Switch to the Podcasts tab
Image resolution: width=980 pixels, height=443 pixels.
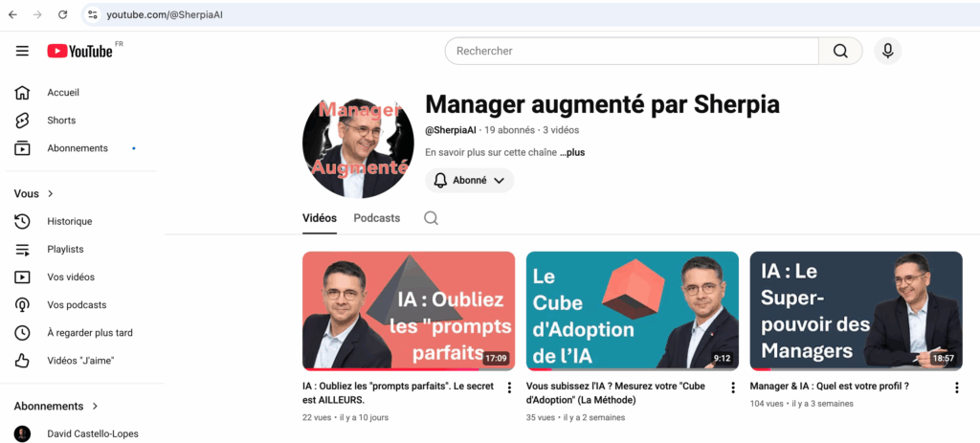pos(377,218)
